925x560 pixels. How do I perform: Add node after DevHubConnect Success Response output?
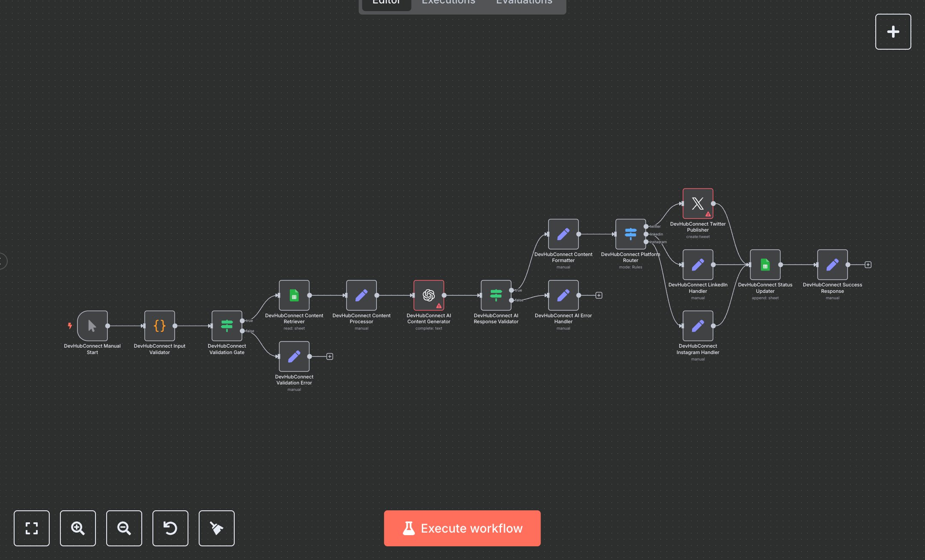coord(868,265)
